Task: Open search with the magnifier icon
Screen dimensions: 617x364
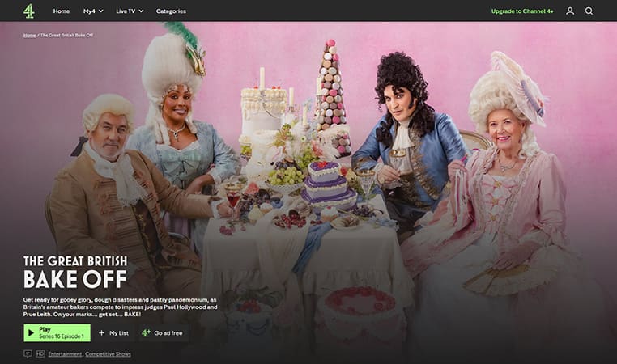Action: coord(589,11)
